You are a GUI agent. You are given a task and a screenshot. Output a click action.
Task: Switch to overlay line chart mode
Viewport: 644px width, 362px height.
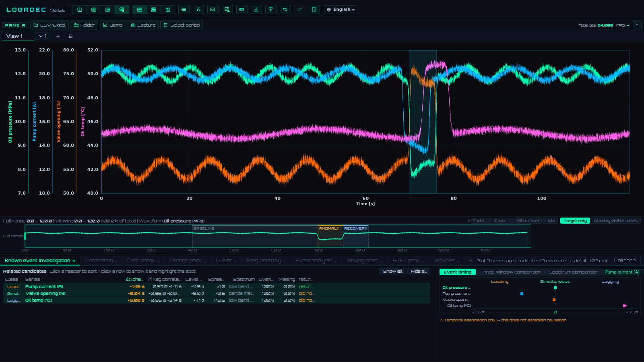(x=140, y=10)
